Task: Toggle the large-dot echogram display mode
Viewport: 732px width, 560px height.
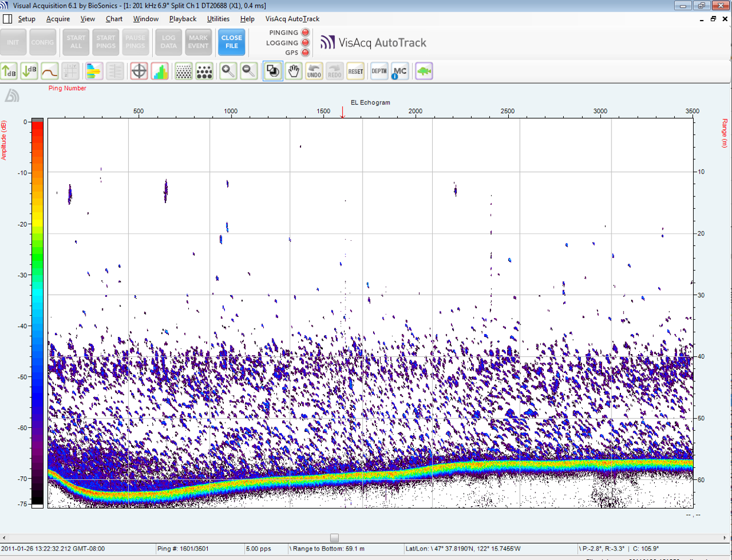Action: click(204, 71)
